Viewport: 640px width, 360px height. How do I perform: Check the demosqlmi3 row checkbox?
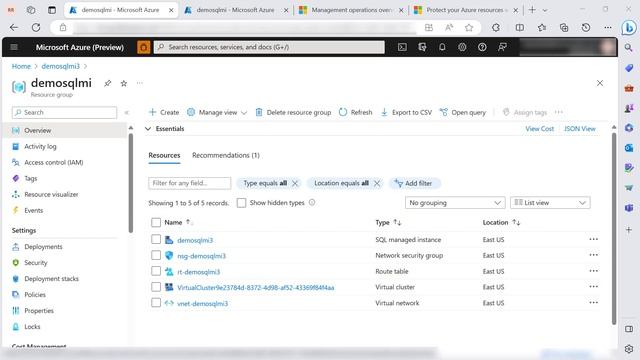tap(156, 239)
